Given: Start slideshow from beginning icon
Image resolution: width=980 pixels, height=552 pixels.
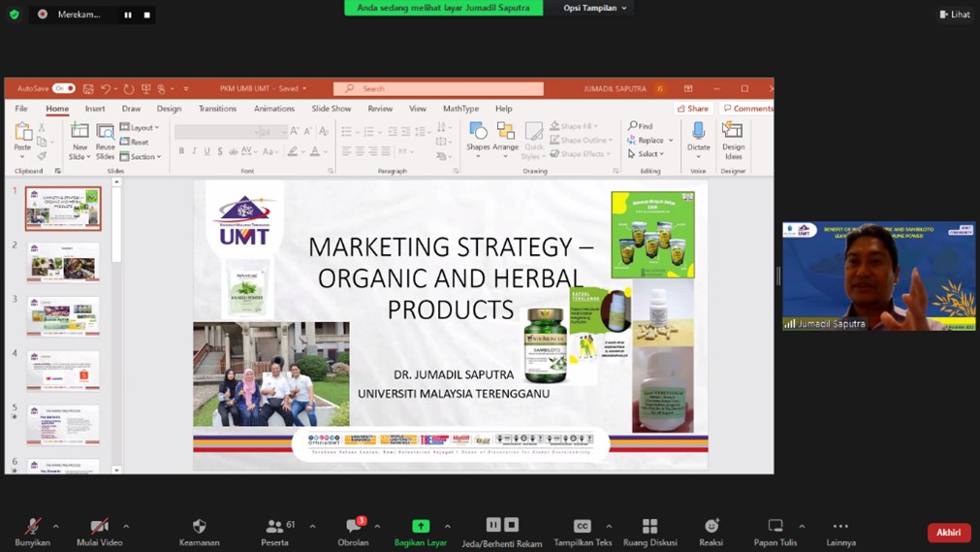Looking at the screenshot, I should (x=145, y=89).
